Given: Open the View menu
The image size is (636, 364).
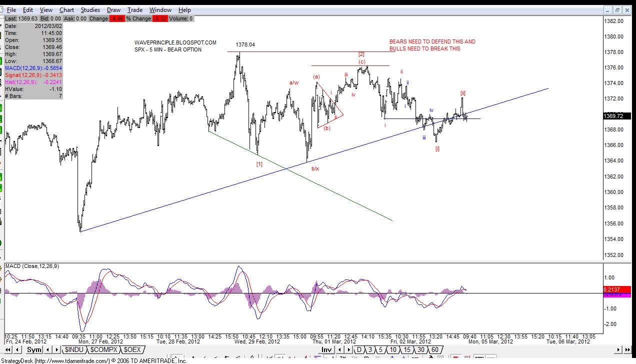Looking at the screenshot, I should tap(46, 10).
